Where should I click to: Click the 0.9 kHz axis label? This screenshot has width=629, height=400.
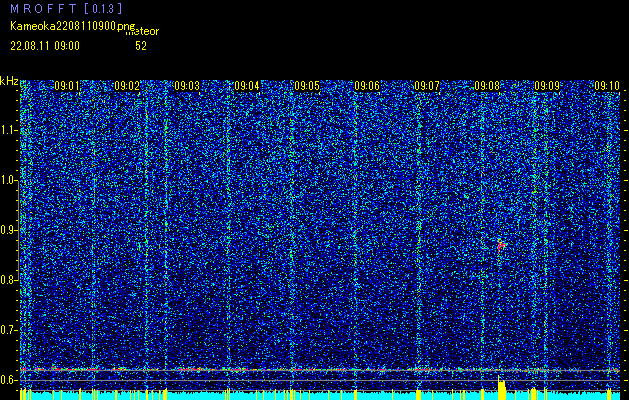pos(9,230)
